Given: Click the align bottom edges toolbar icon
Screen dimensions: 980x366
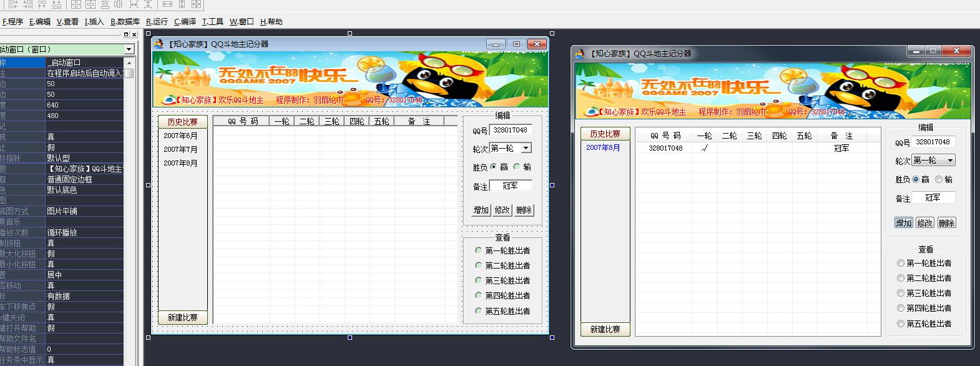Looking at the screenshot, I should pos(56,4).
